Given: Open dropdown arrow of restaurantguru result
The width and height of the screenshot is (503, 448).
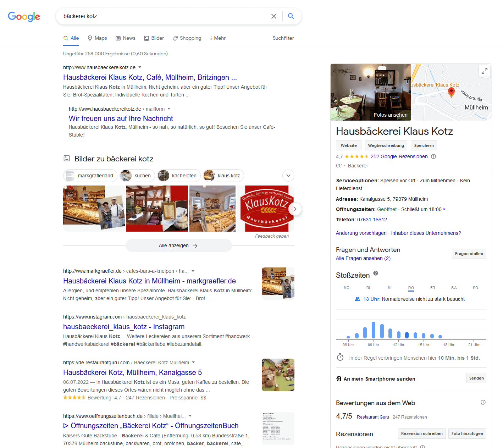Looking at the screenshot, I should [193, 362].
